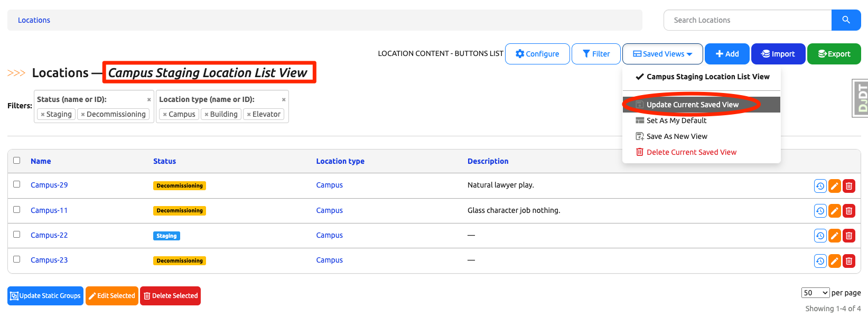Open the Campus-11 location link
Viewport: 868px width, 317px height.
(x=49, y=210)
